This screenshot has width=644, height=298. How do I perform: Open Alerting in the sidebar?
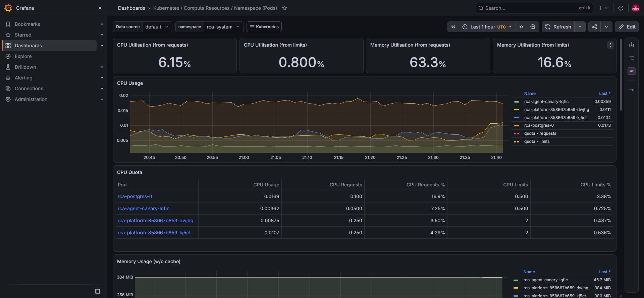pos(23,78)
